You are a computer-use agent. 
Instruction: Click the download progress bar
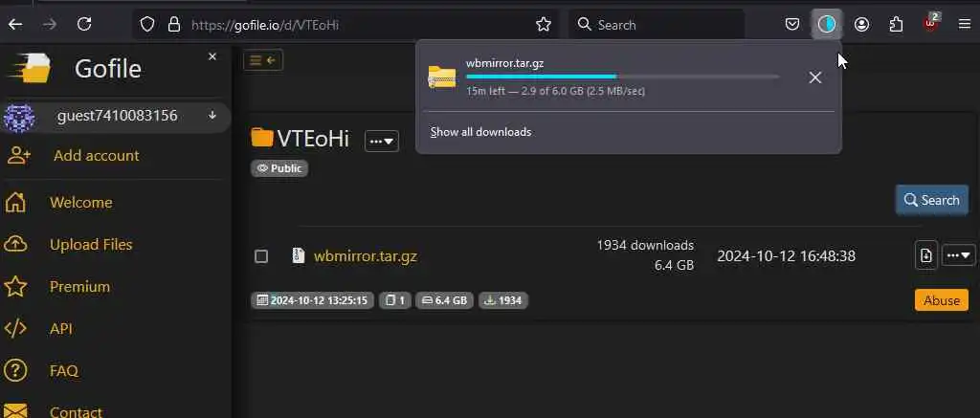622,77
